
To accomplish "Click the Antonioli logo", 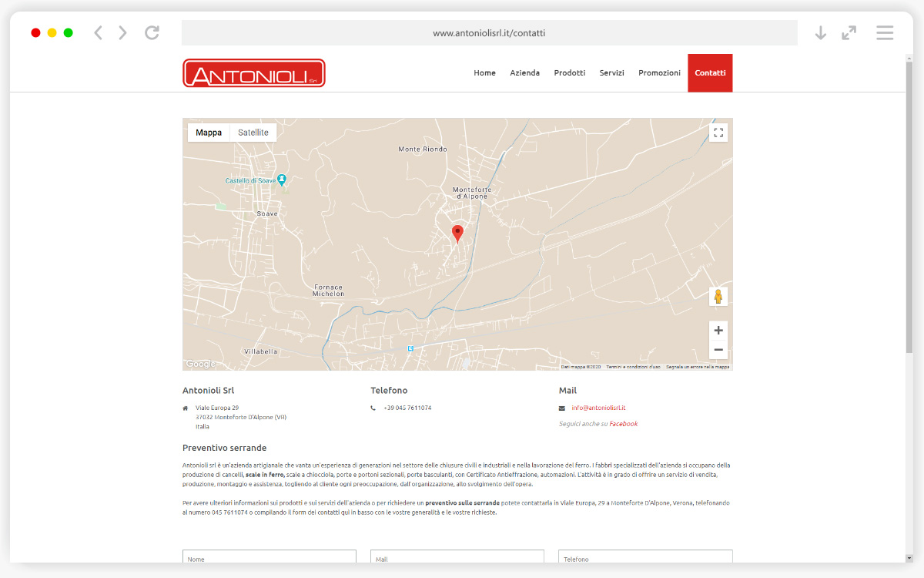I will tap(253, 74).
